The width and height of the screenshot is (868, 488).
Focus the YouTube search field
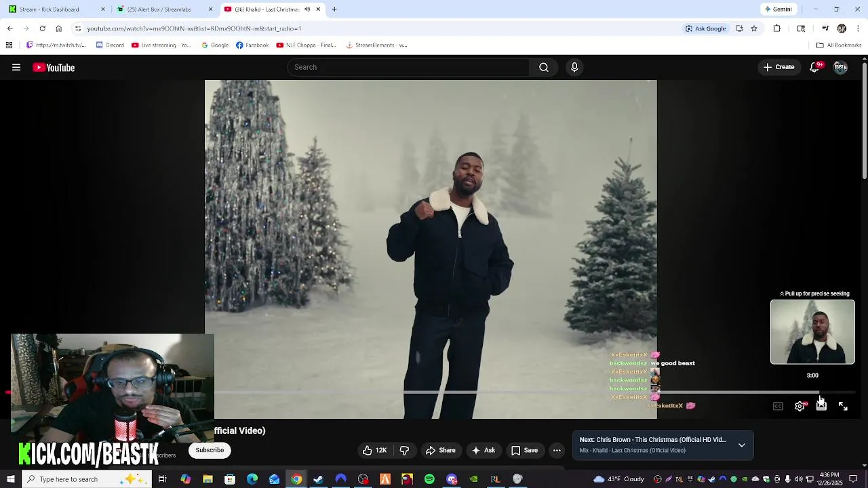(x=408, y=67)
